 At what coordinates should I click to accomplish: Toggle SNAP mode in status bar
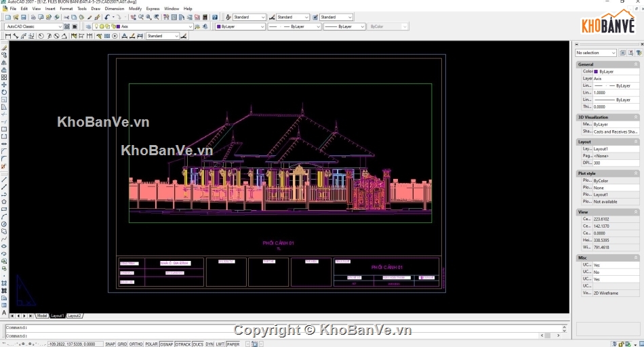pyautogui.click(x=110, y=344)
